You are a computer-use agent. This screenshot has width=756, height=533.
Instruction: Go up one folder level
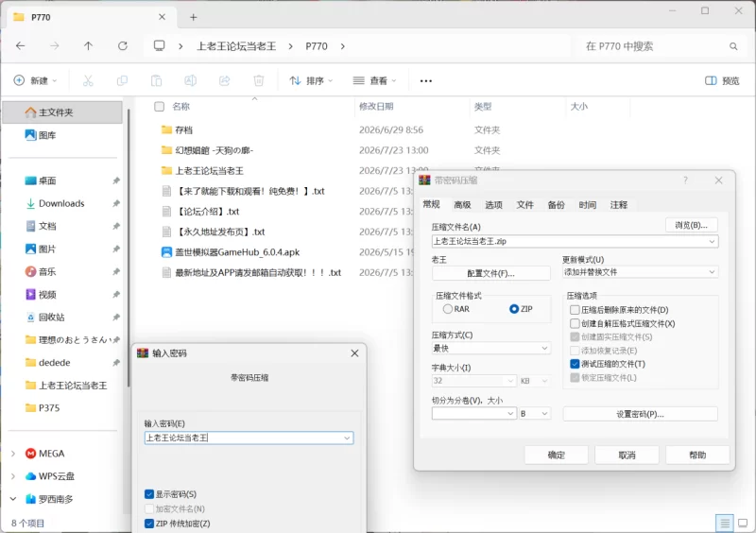pyautogui.click(x=88, y=45)
